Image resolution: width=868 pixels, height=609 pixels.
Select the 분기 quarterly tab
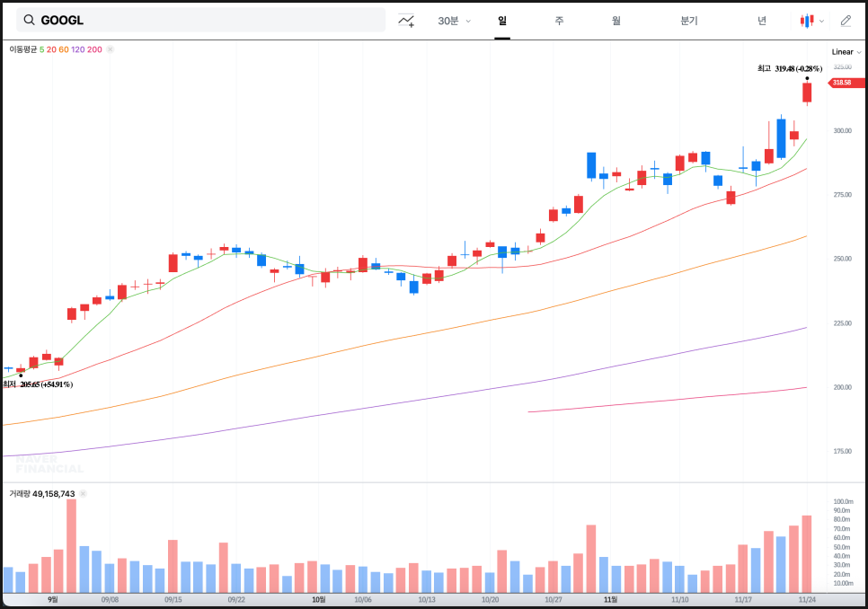(689, 21)
